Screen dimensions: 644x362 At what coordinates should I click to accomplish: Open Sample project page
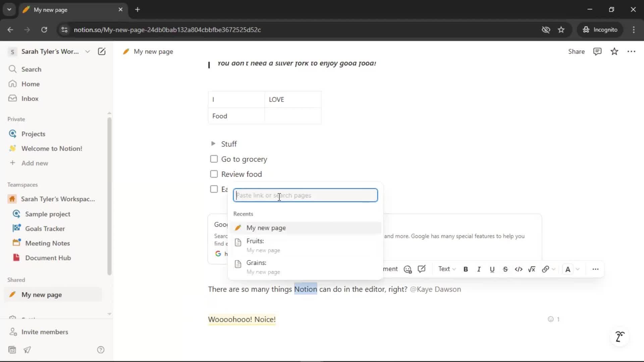[x=48, y=214]
